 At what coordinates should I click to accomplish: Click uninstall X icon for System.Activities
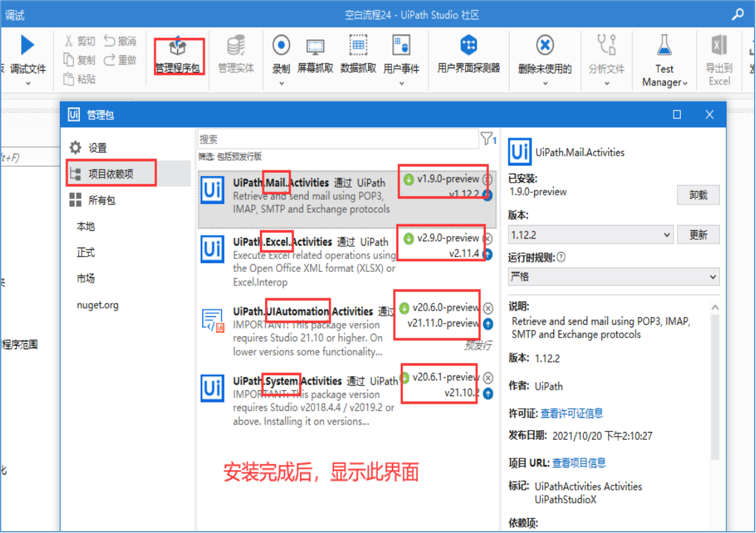pos(488,377)
